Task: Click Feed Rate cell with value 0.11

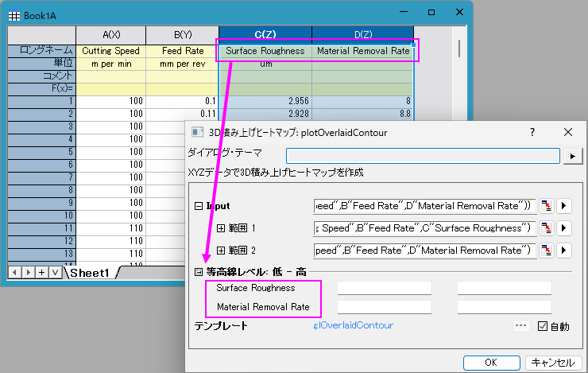Action: [x=183, y=114]
